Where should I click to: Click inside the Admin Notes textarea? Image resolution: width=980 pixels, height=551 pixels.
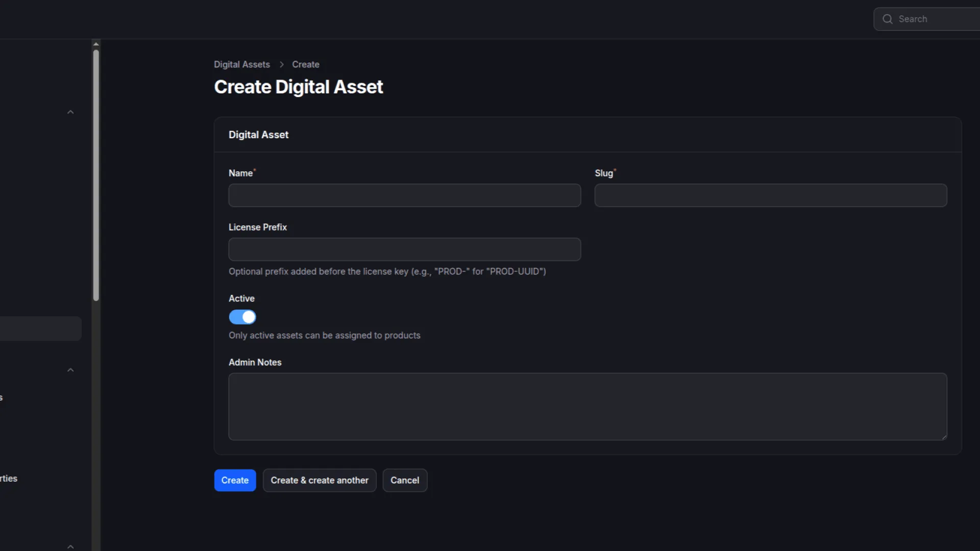pos(587,406)
